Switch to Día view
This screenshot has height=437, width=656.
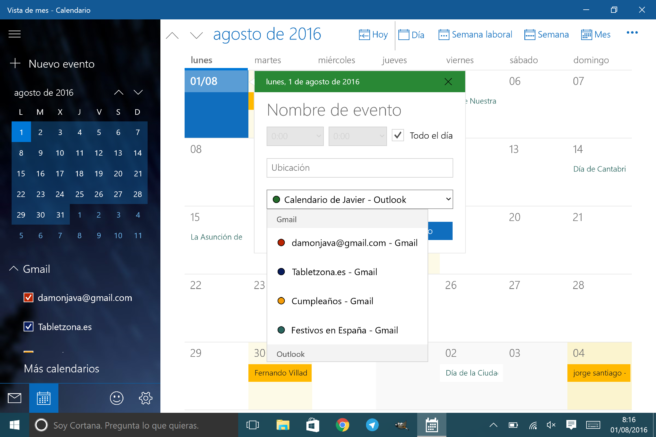(x=411, y=35)
